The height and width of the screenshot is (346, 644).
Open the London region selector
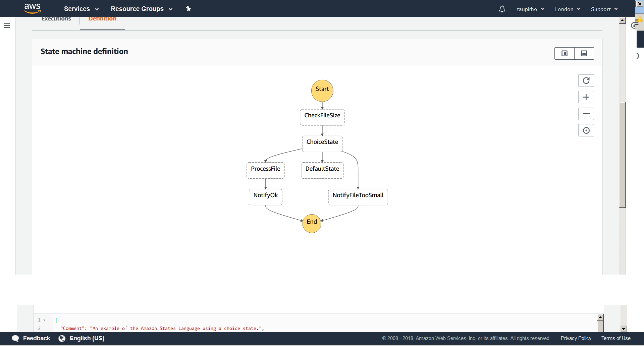coord(568,9)
